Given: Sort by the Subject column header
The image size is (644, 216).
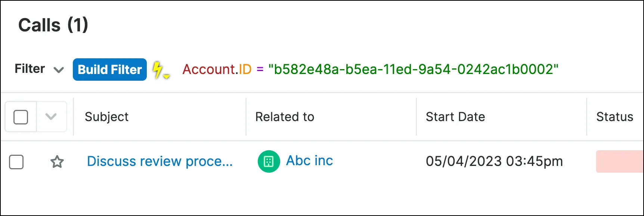Looking at the screenshot, I should tap(106, 117).
